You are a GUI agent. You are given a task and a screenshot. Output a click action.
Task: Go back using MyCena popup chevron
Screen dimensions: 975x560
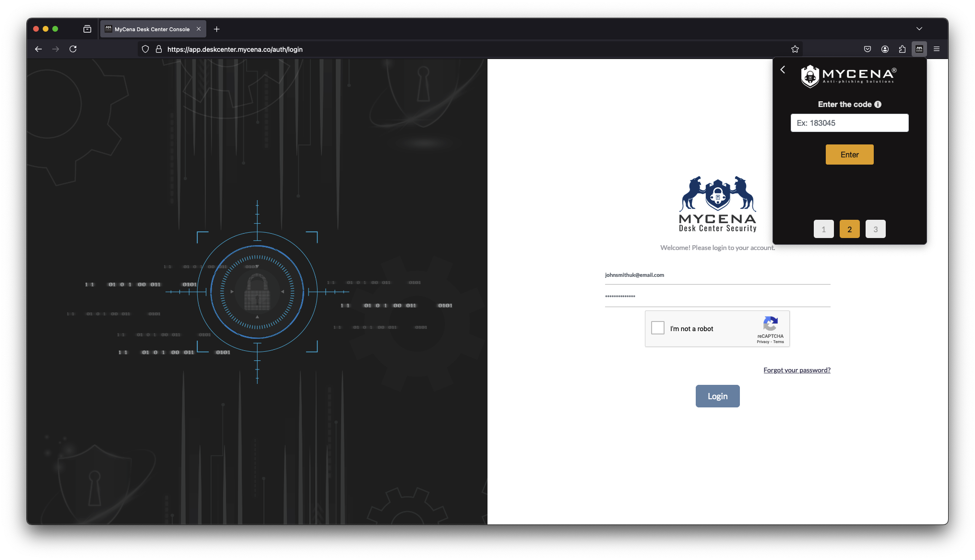783,70
